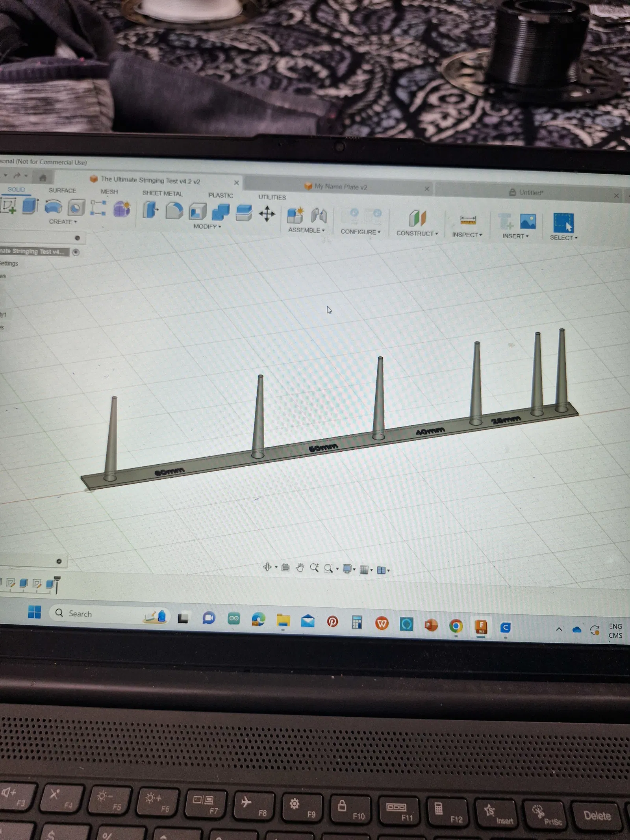Select the Joint tool
The width and height of the screenshot is (630, 840).
point(319,216)
